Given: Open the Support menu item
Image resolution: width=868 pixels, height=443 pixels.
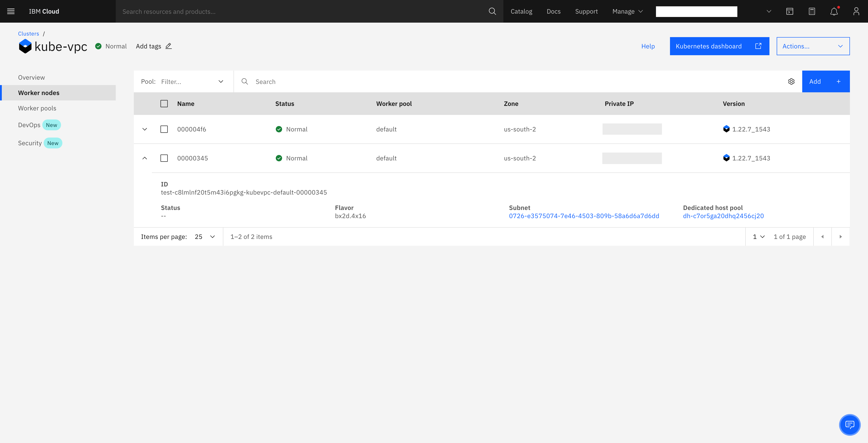Looking at the screenshot, I should pos(586,11).
